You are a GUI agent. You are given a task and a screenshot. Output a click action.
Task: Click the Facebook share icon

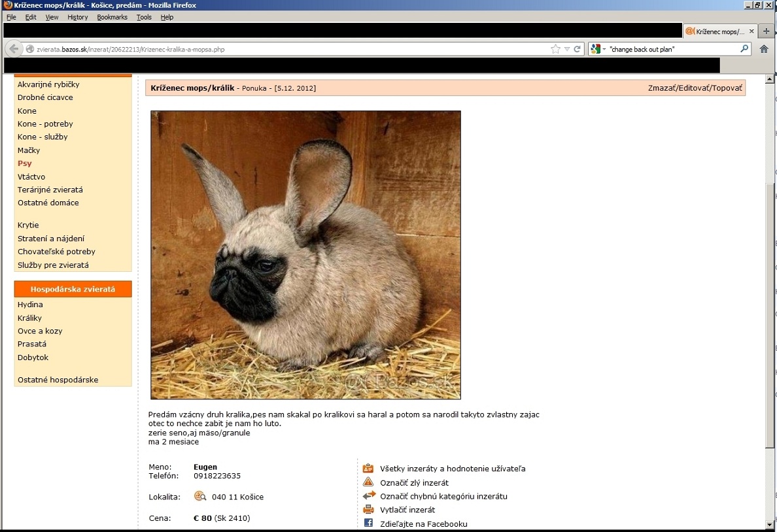(x=368, y=523)
